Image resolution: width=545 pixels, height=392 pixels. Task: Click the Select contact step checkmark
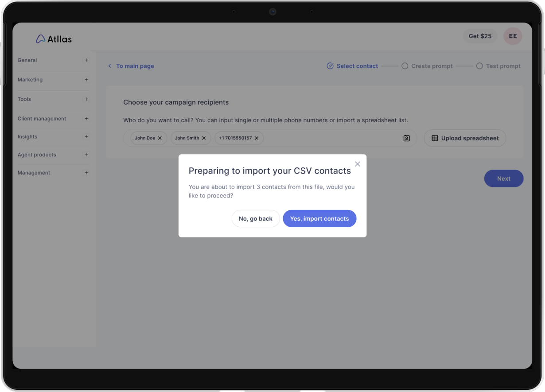[x=330, y=66]
